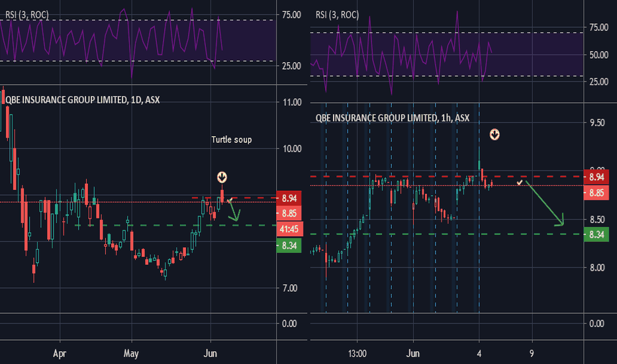Screen dimensions: 617x364
Task: Click the 25.00 RSI level on the 1h chart
Action: pos(599,82)
